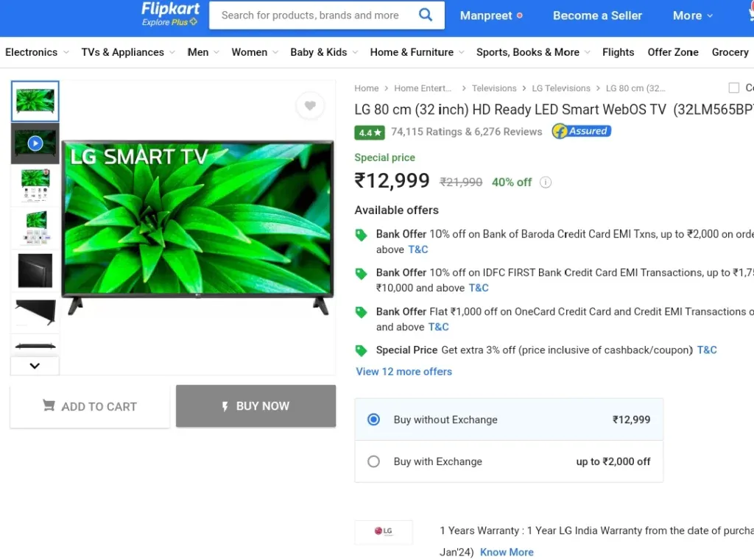The image size is (754, 560).
Task: Open the Offer Zone menu item
Action: 673,52
